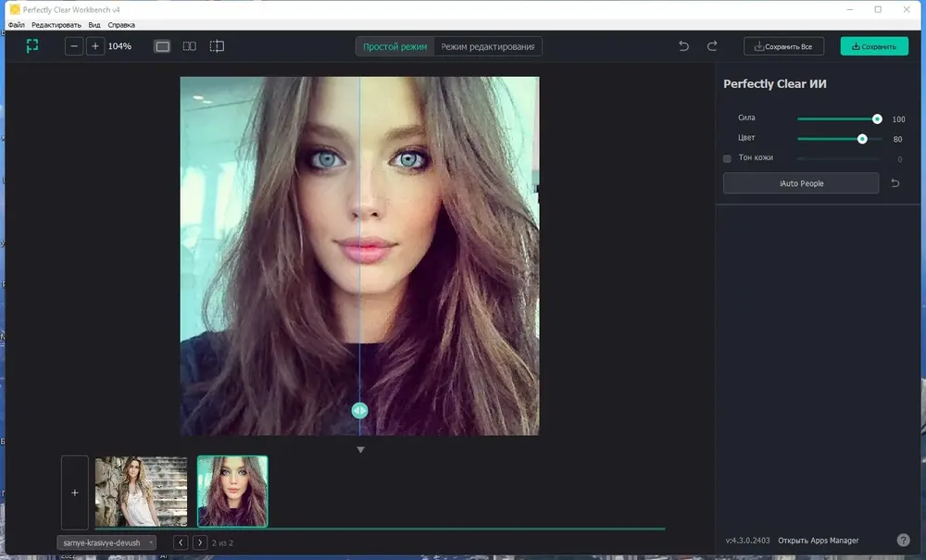Zoom out with the minus button
Viewport: 926px width, 560px height.
(74, 46)
